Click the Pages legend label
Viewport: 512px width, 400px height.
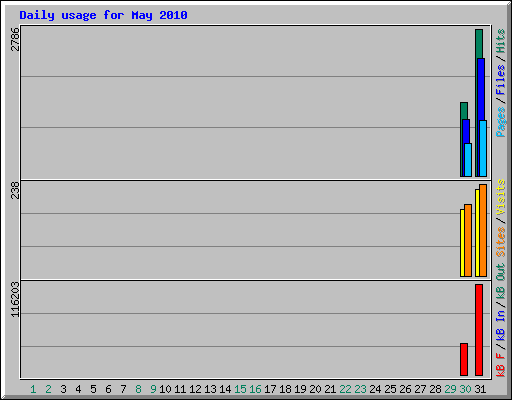(501, 122)
